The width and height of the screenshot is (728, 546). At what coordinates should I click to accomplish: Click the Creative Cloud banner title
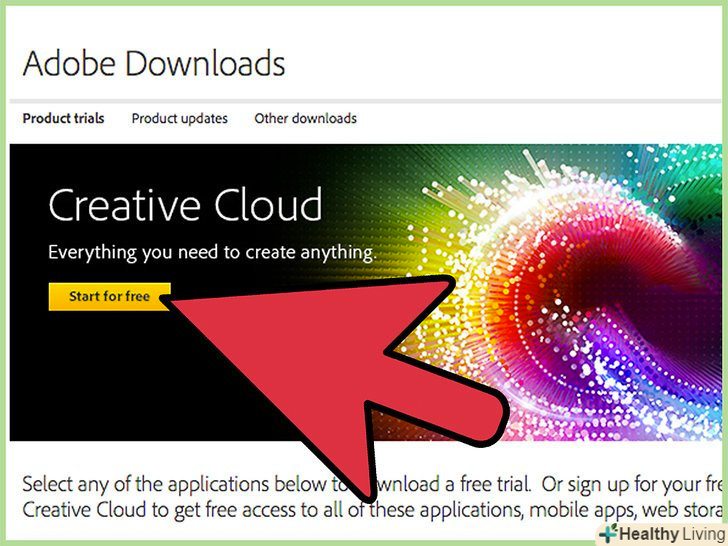pos(185,204)
